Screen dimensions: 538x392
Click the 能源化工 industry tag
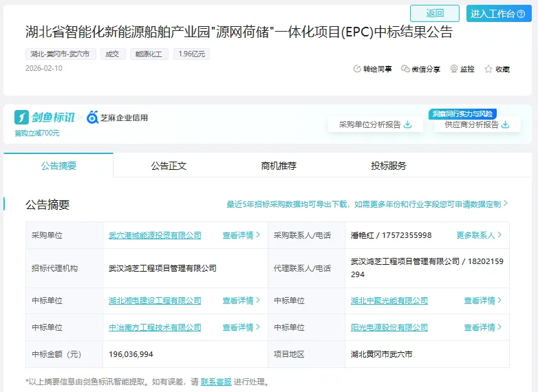tap(149, 54)
